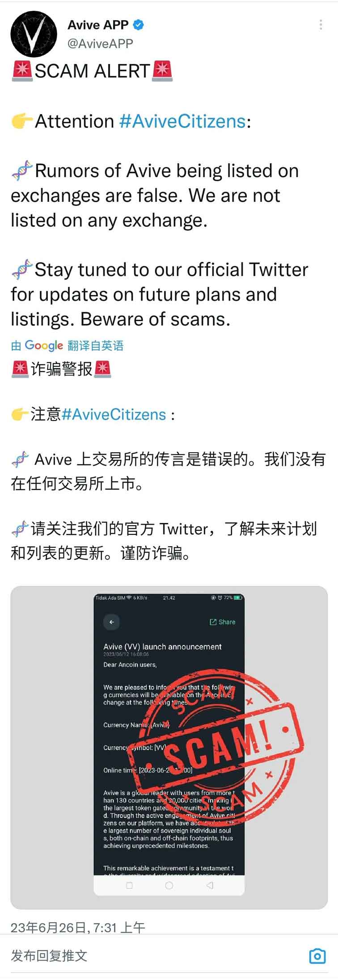This screenshot has height=980, width=338.
Task: Tap the camera icon in reply bar
Action: [317, 956]
